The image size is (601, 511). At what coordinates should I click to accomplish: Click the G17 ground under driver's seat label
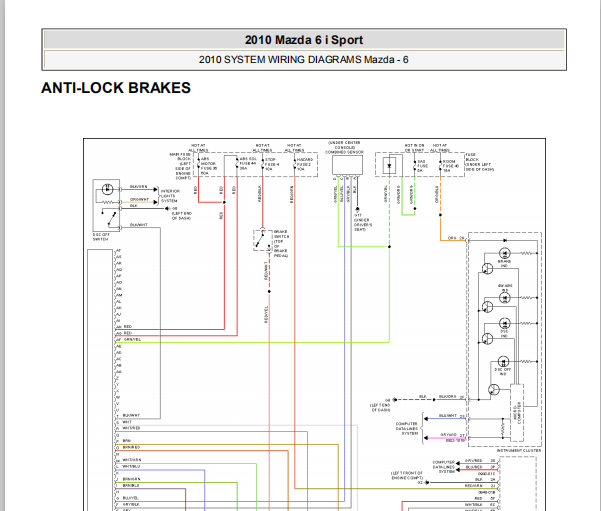363,222
